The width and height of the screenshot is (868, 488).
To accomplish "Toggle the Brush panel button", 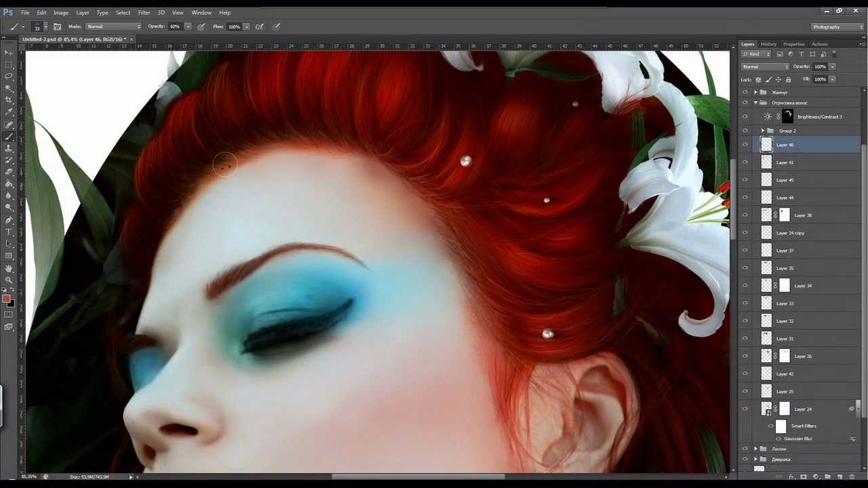I will point(57,26).
